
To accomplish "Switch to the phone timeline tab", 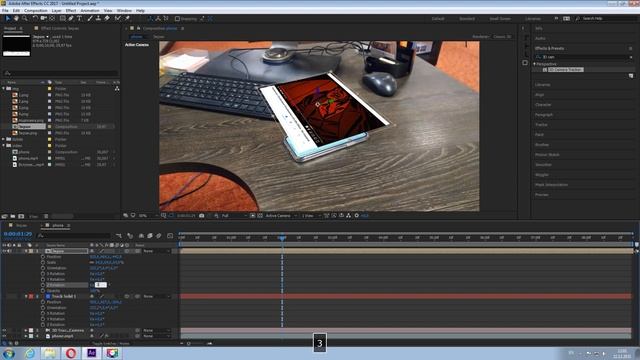I will (x=58, y=225).
